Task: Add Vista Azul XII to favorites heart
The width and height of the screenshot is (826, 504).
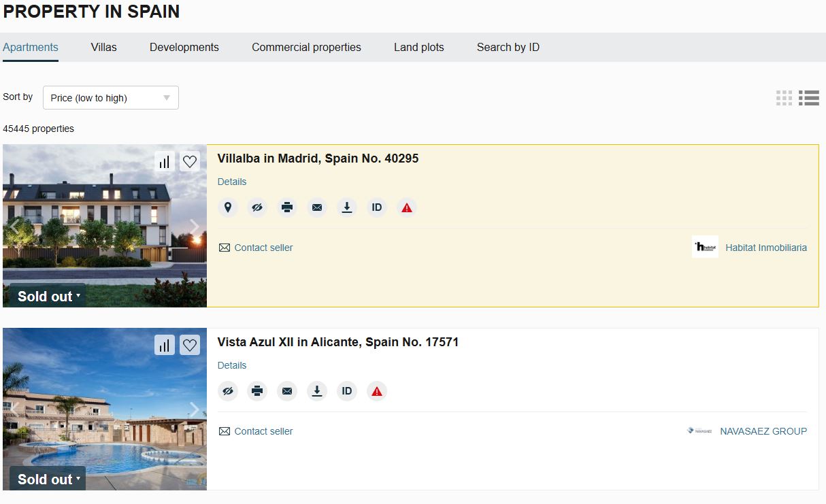Action: pyautogui.click(x=190, y=345)
